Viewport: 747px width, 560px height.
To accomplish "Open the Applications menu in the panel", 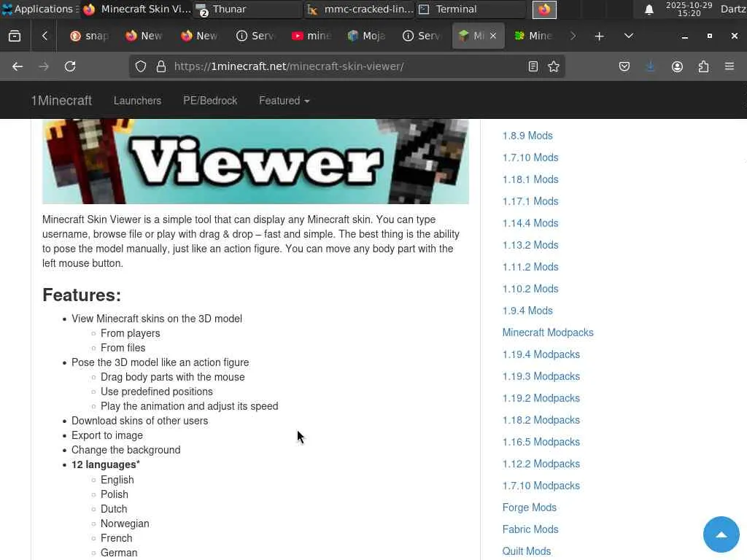I will point(40,9).
